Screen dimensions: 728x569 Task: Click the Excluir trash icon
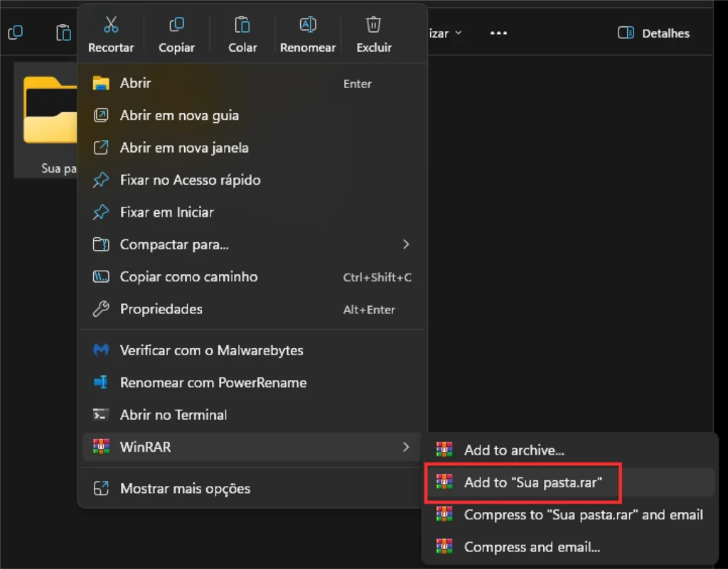point(373,25)
